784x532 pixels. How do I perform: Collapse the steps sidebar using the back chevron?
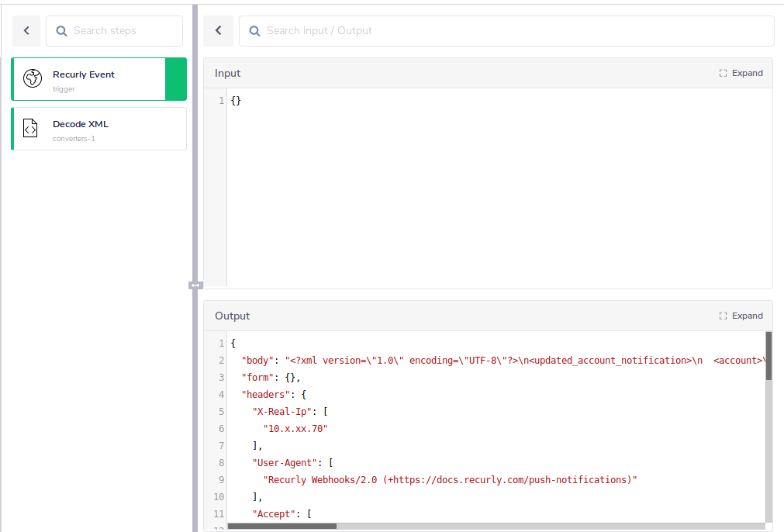26,30
